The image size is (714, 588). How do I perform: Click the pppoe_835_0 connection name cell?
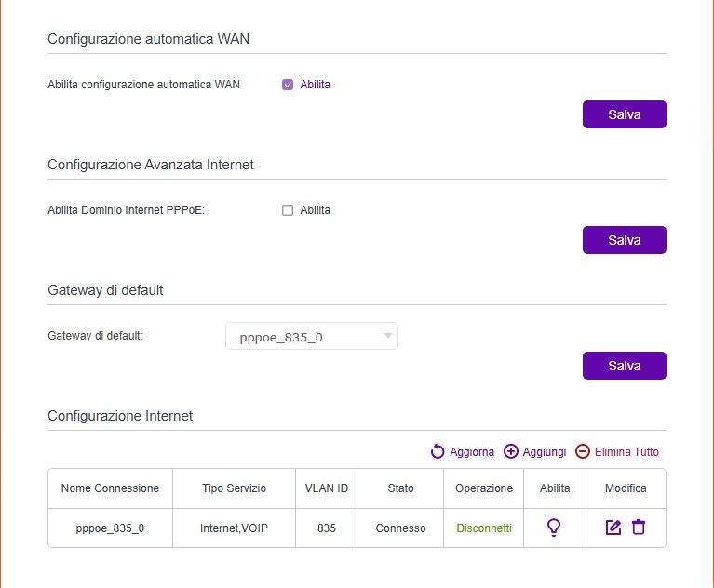[110, 528]
